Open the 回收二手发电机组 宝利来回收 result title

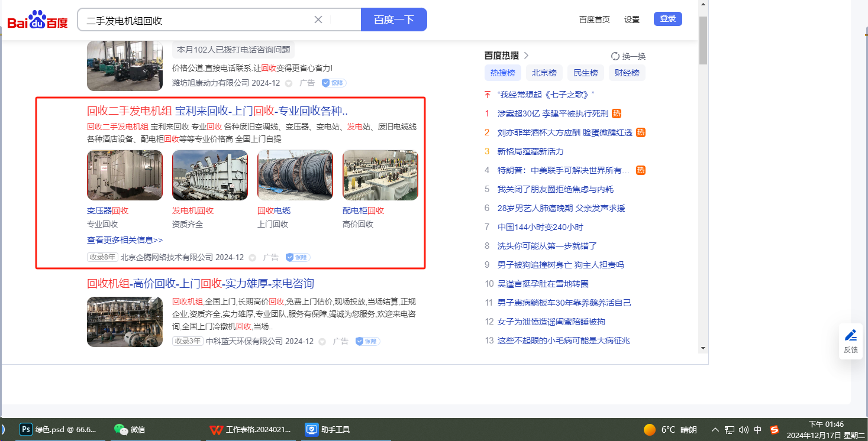217,111
